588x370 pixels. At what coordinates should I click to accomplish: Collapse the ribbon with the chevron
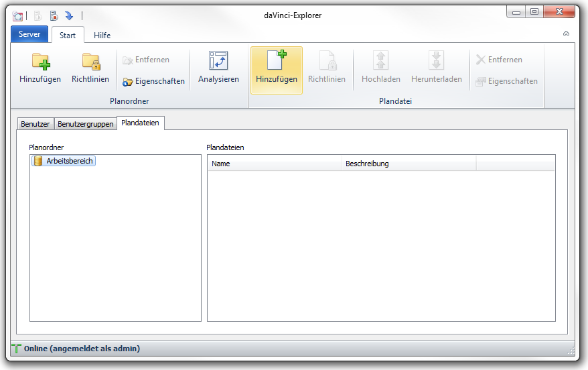(566, 34)
